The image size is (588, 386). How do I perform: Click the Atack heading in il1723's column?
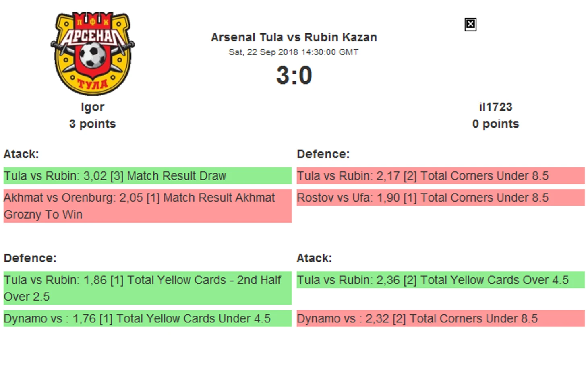point(314,258)
